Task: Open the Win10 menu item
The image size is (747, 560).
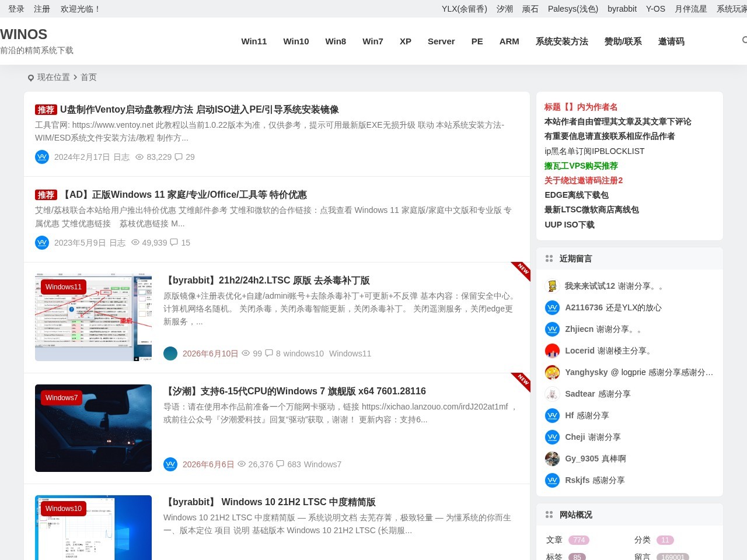Action: click(296, 41)
